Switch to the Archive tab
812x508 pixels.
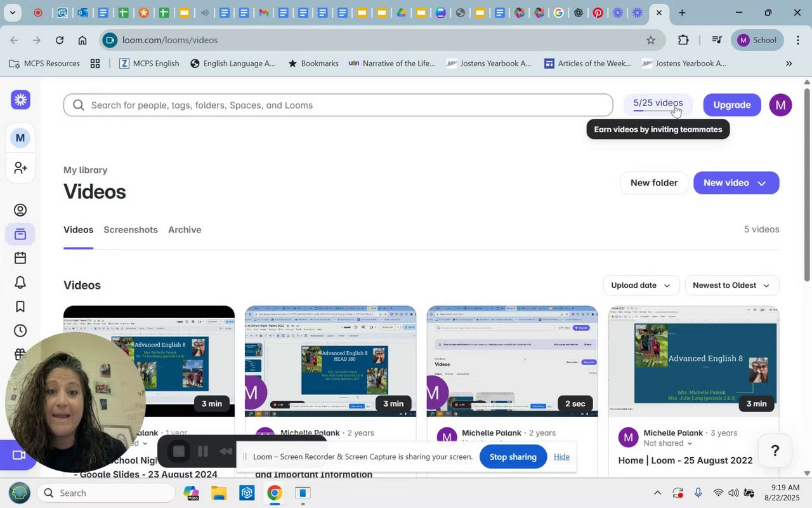(185, 230)
